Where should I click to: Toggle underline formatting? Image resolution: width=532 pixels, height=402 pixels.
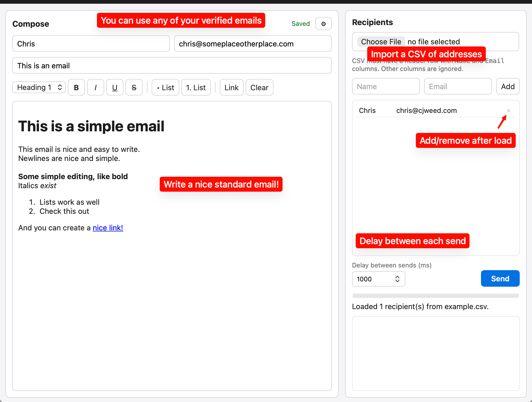[115, 87]
